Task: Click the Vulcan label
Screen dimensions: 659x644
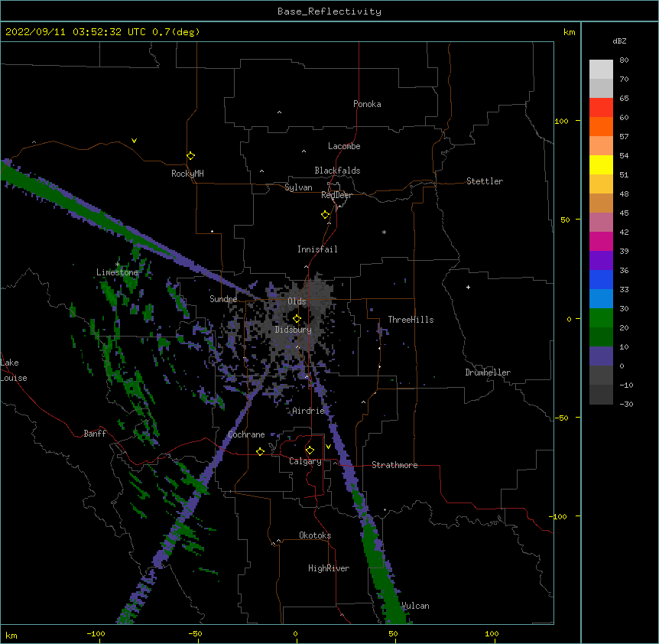Action: (x=415, y=606)
